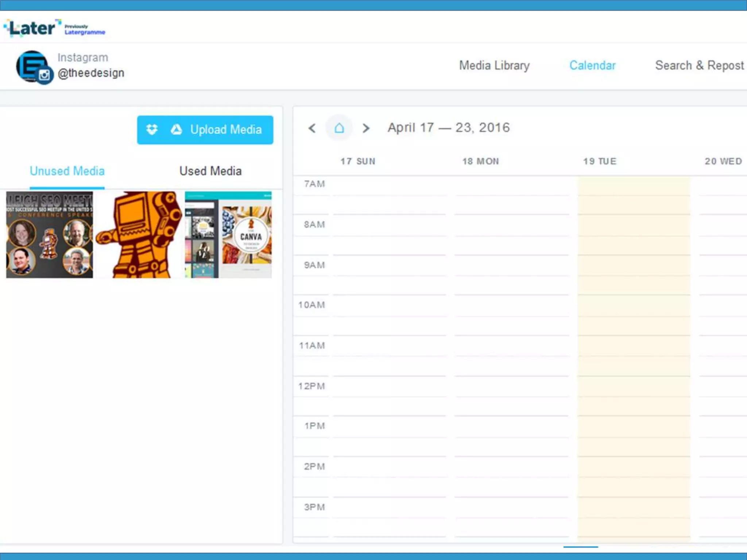Click the 12PM slot in highlighted Tuesday column
Viewport: 747px width, 560px height.
click(634, 386)
